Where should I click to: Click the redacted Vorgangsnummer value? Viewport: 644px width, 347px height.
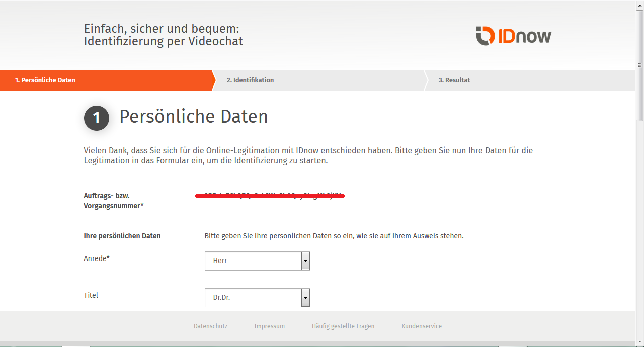point(270,196)
